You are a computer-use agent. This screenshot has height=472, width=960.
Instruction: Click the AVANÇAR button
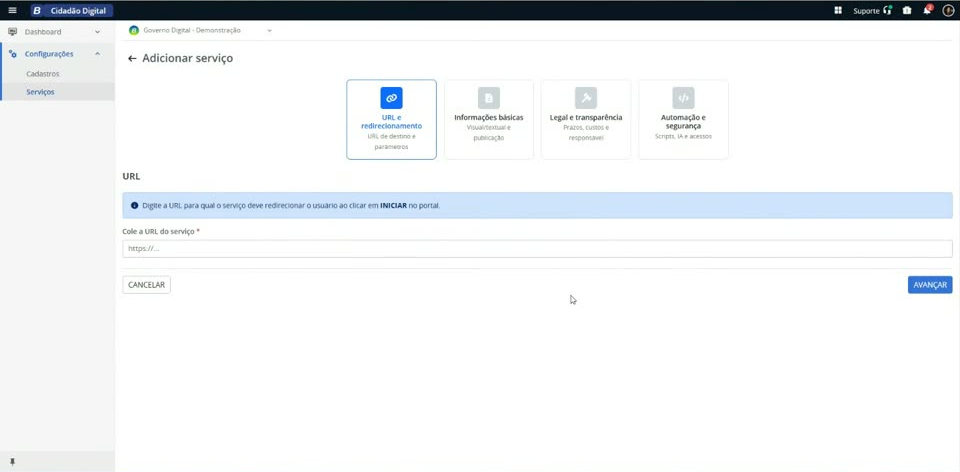(x=930, y=285)
